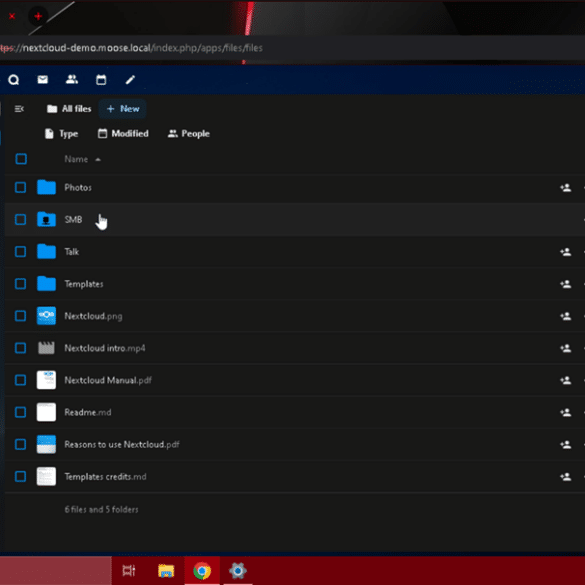Switch to Chrome in the taskbar
The width and height of the screenshot is (585, 585).
tap(202, 570)
